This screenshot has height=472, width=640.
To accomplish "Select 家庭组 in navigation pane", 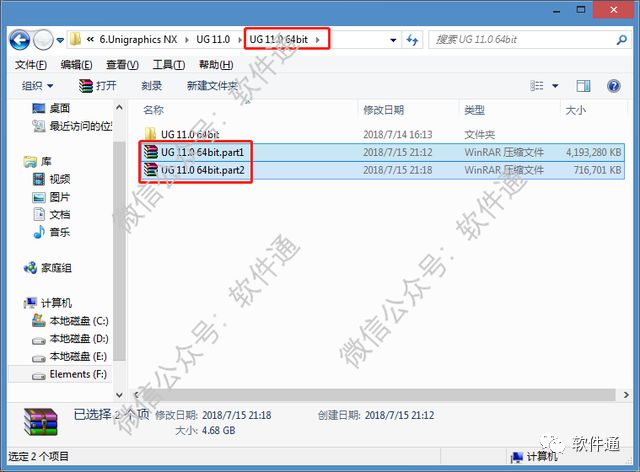I will click(47, 268).
